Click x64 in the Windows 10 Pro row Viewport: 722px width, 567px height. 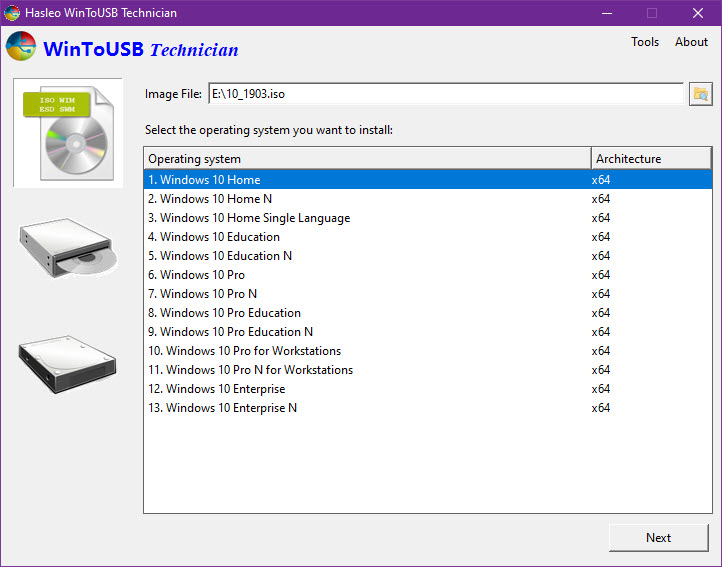(x=600, y=275)
